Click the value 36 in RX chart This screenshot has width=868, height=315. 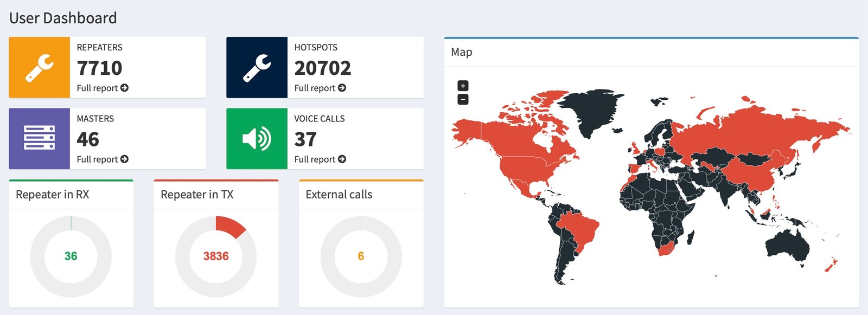71,256
